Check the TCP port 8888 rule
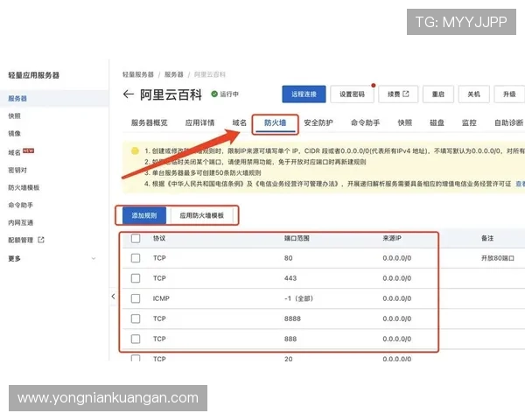The height and width of the screenshot is (420, 525). click(x=136, y=318)
